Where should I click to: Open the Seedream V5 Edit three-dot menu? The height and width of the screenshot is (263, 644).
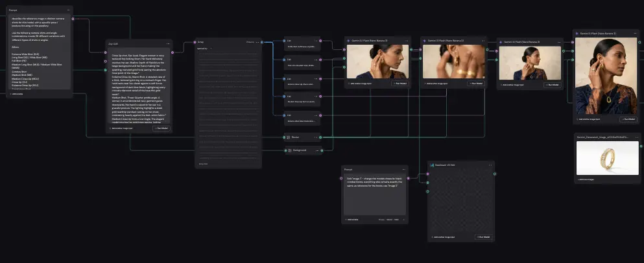pos(490,165)
